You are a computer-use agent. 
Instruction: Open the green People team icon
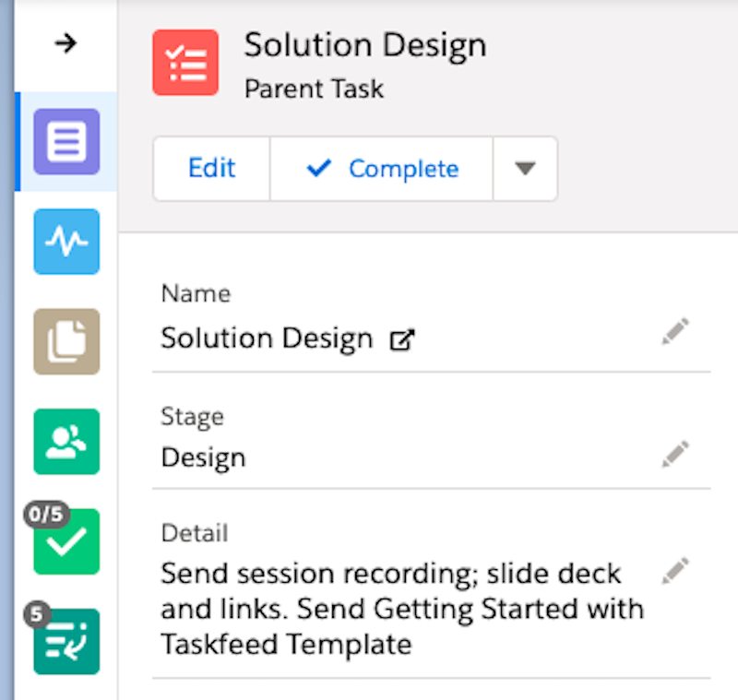point(66,441)
